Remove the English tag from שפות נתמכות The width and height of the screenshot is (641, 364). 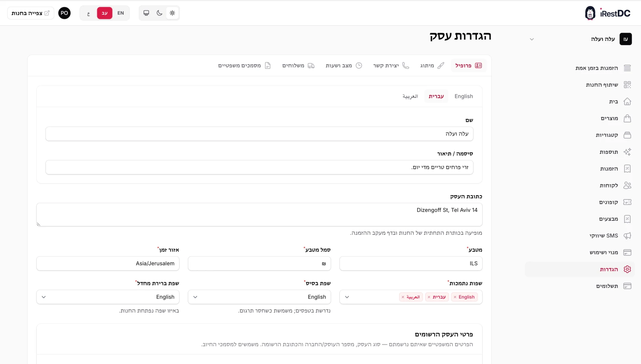pos(455,297)
